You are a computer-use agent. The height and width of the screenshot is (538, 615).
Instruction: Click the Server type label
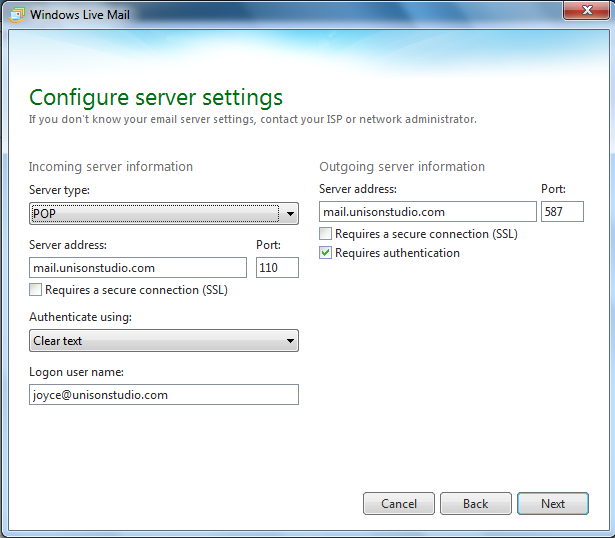59,190
